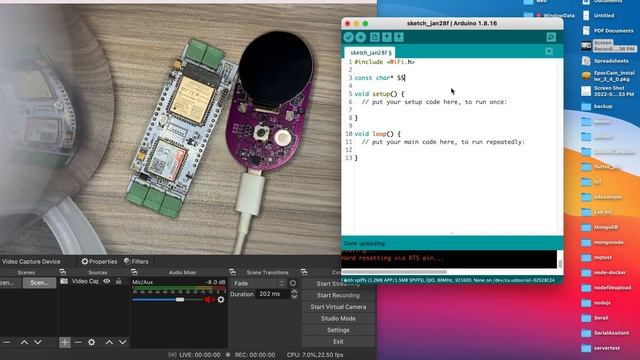Increase transition duration with up arrow
Viewport: 640px width, 360px height.
[294, 291]
